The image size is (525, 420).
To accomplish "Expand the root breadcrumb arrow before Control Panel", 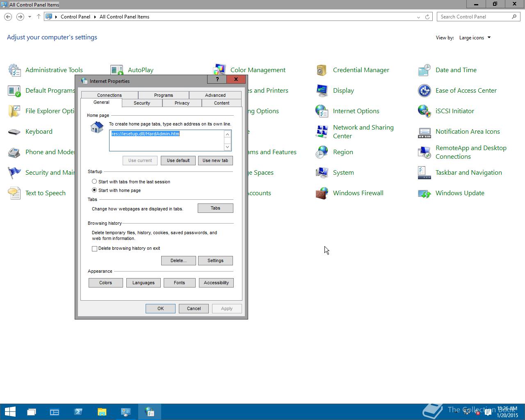I will tap(56, 17).
